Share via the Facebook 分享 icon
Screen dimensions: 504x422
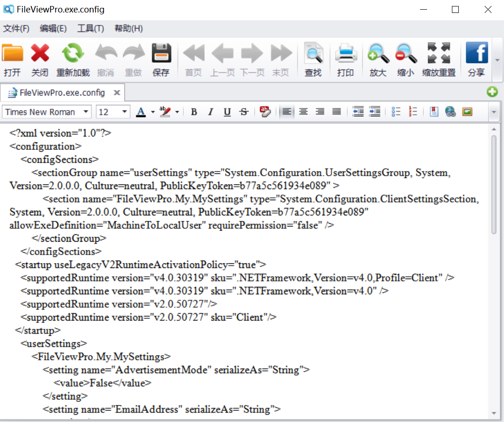click(x=476, y=60)
